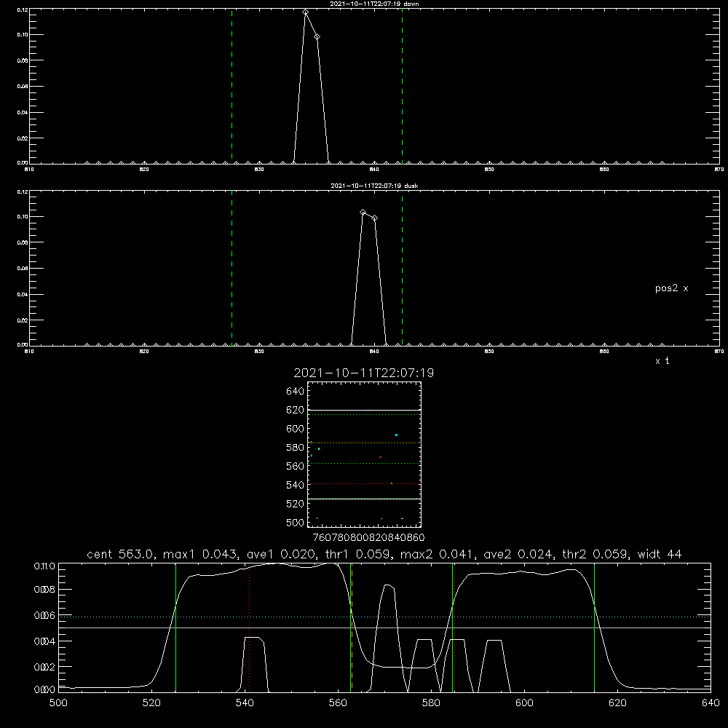Click the dawn plot title text

(374, 3)
